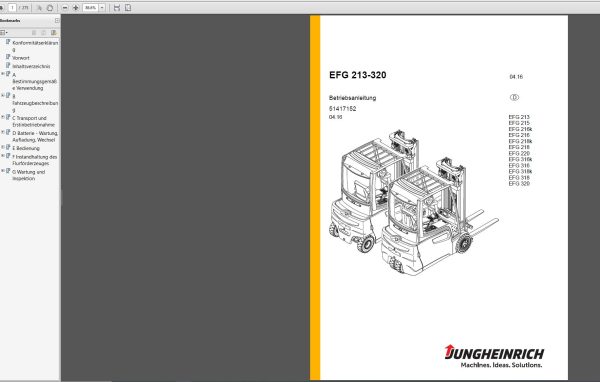Viewport: 600px width, 382px height.
Task: Click the EFG 213-320 title on page
Action: pos(357,75)
